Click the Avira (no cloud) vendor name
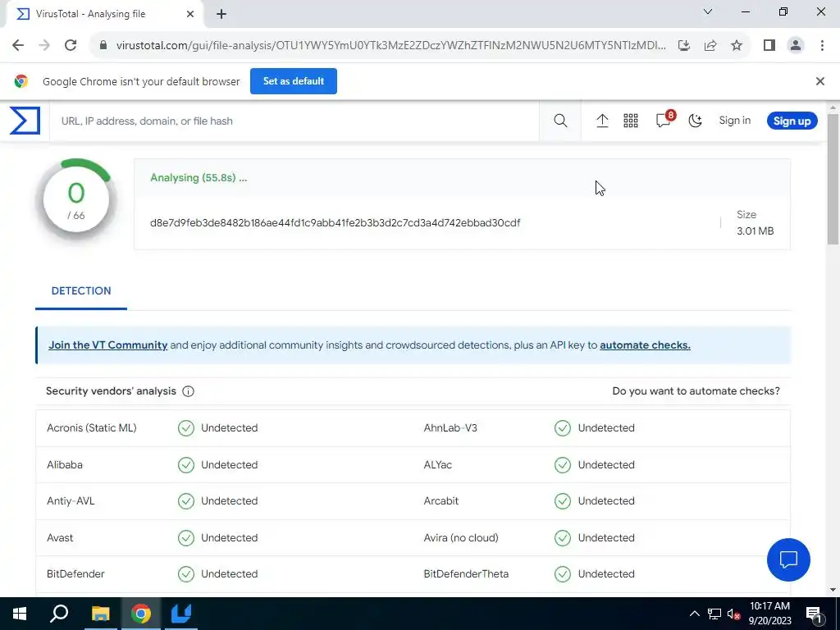Image resolution: width=840 pixels, height=630 pixels. pos(461,537)
